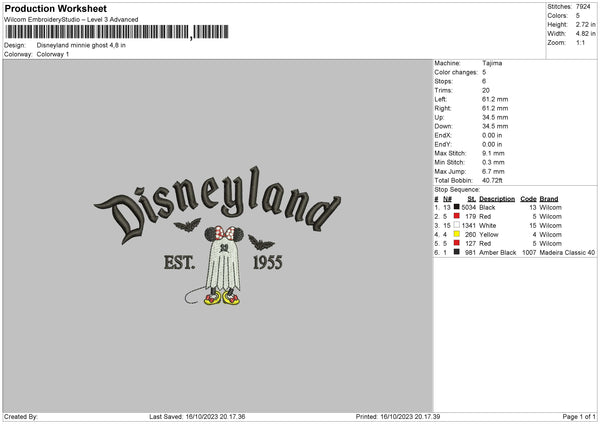This screenshot has height=424, width=600.
Task: Click the White description in row 3
Action: pyautogui.click(x=488, y=225)
